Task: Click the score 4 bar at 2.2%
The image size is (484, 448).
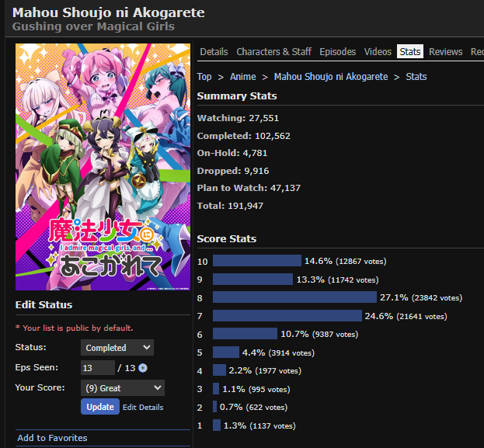Action: 219,370
